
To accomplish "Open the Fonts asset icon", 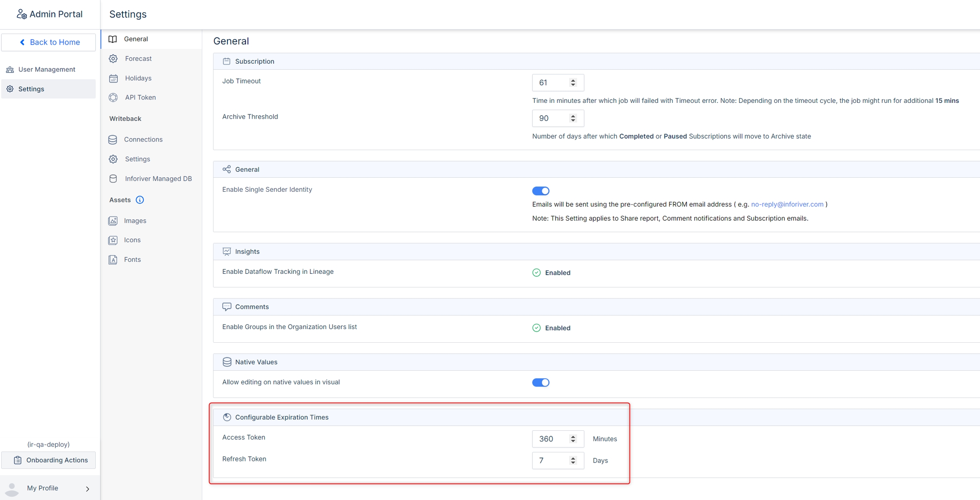I will point(113,259).
